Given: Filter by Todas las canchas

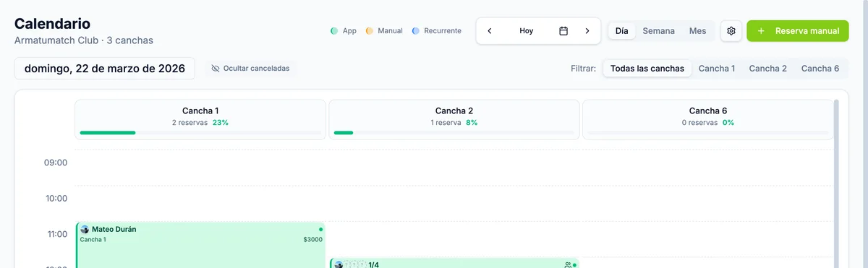Looking at the screenshot, I should 647,69.
